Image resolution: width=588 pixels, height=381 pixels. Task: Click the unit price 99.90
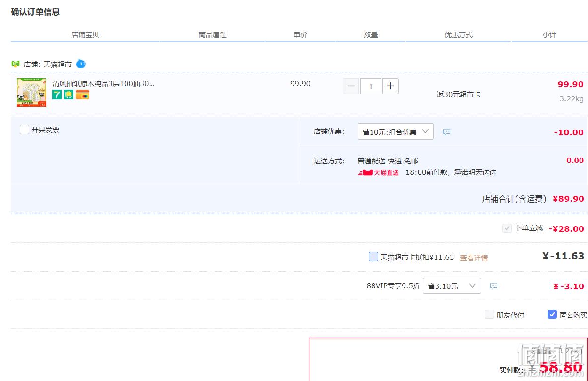click(300, 84)
